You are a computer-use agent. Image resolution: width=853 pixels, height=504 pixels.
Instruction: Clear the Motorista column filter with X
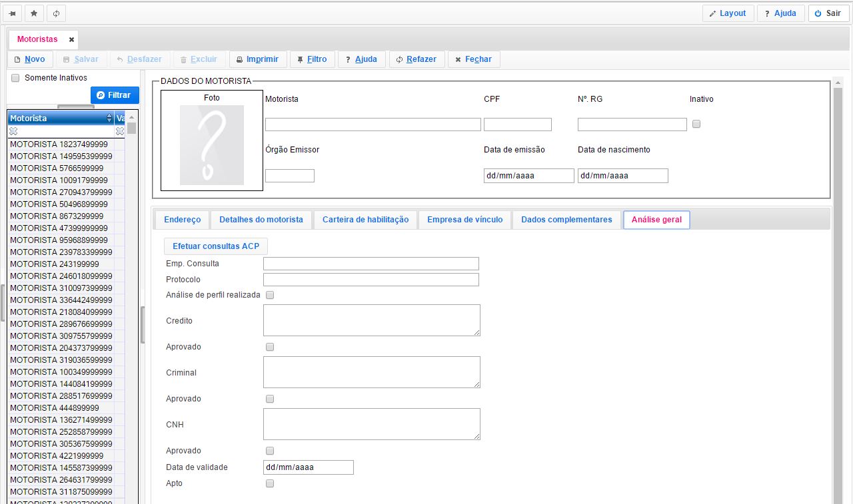pyautogui.click(x=13, y=131)
